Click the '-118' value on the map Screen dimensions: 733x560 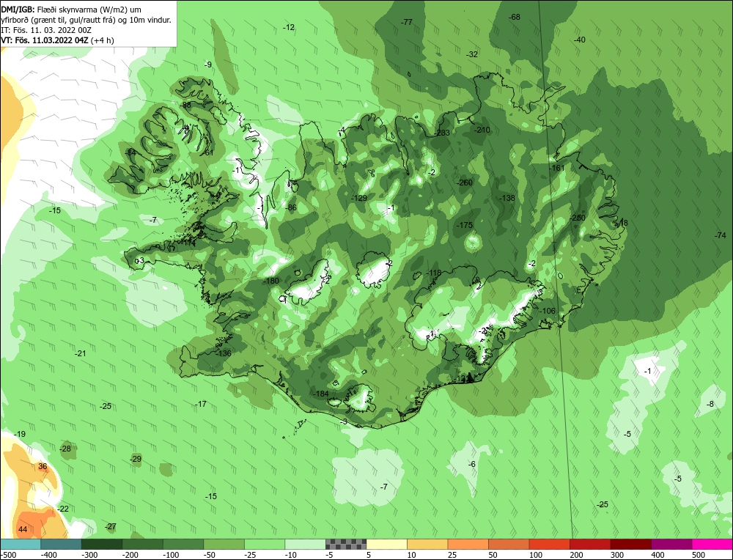434,273
